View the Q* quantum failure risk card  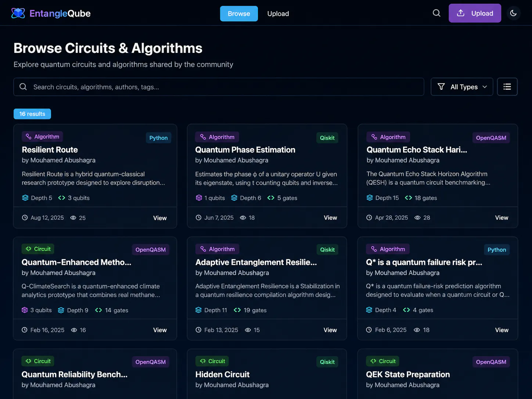pos(502,330)
